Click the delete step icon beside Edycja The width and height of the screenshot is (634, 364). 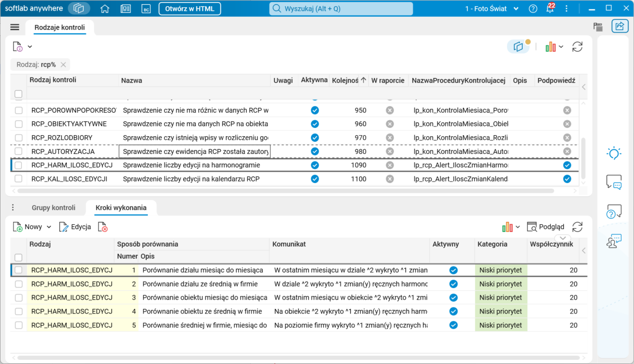point(103,227)
